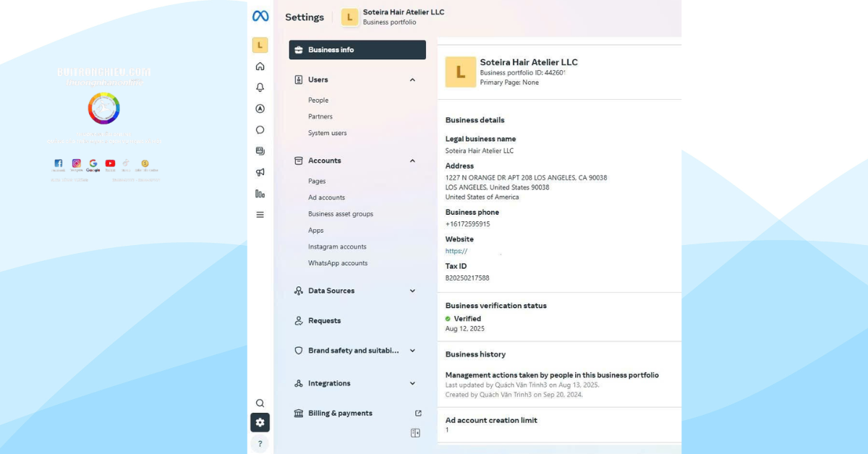Click the Business portfolio ID text
Image resolution: width=868 pixels, height=454 pixels.
(523, 73)
